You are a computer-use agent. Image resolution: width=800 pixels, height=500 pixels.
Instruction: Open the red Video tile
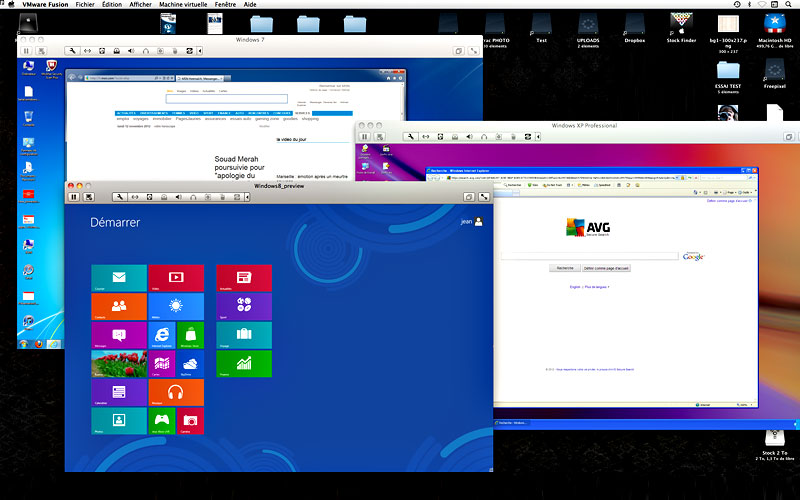(x=176, y=278)
